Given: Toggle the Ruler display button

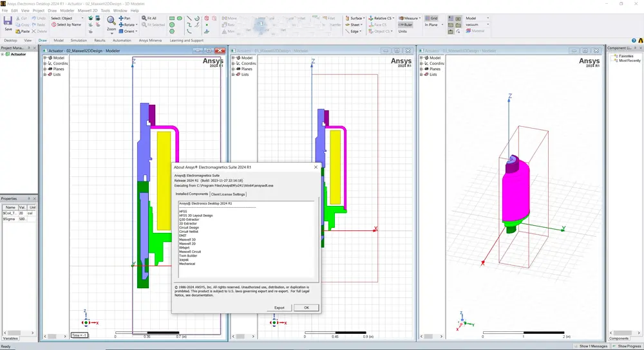Looking at the screenshot, I should point(405,24).
